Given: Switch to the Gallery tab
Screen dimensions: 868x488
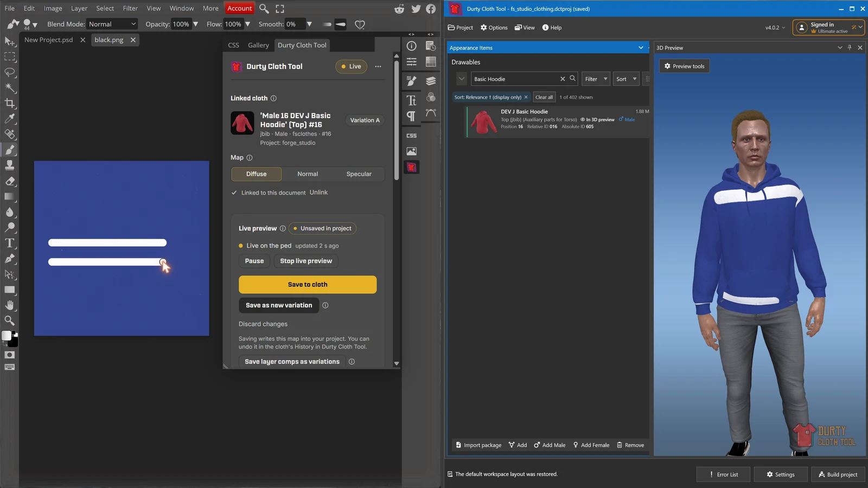Looking at the screenshot, I should click(258, 46).
